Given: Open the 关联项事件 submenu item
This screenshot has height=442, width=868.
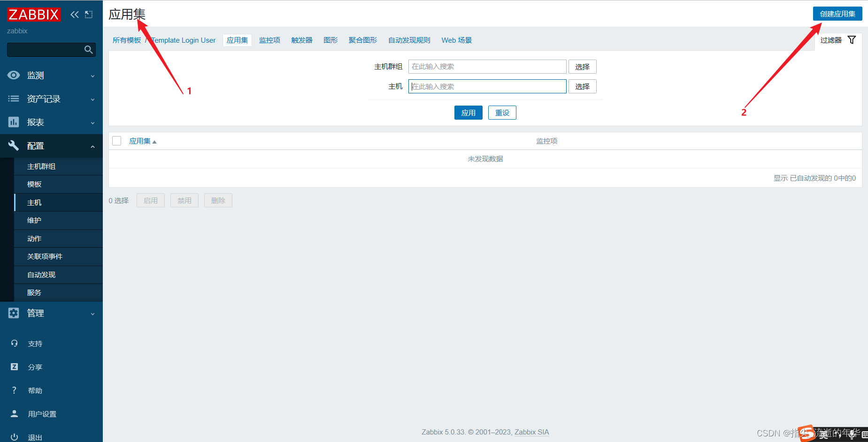Looking at the screenshot, I should click(x=58, y=257).
